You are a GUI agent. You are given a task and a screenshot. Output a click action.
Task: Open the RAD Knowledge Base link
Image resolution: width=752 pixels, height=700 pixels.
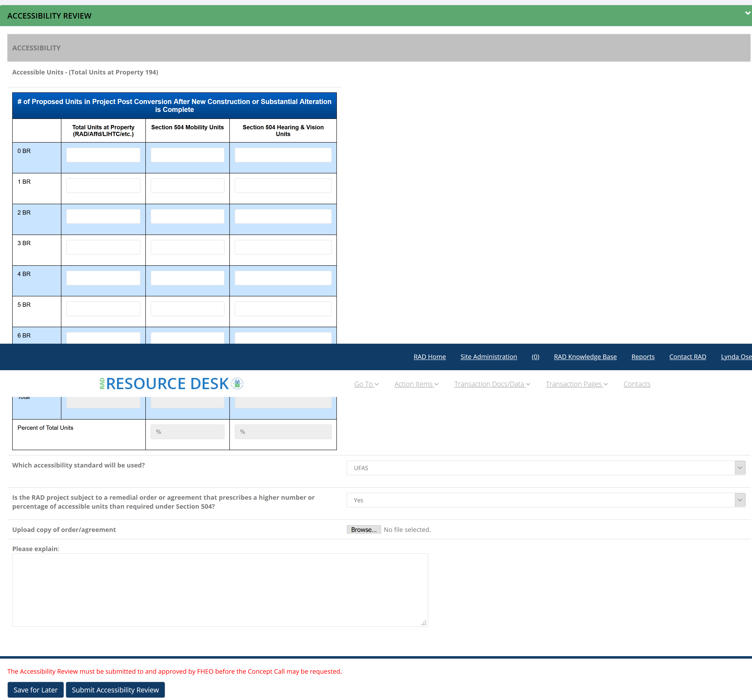pos(585,357)
